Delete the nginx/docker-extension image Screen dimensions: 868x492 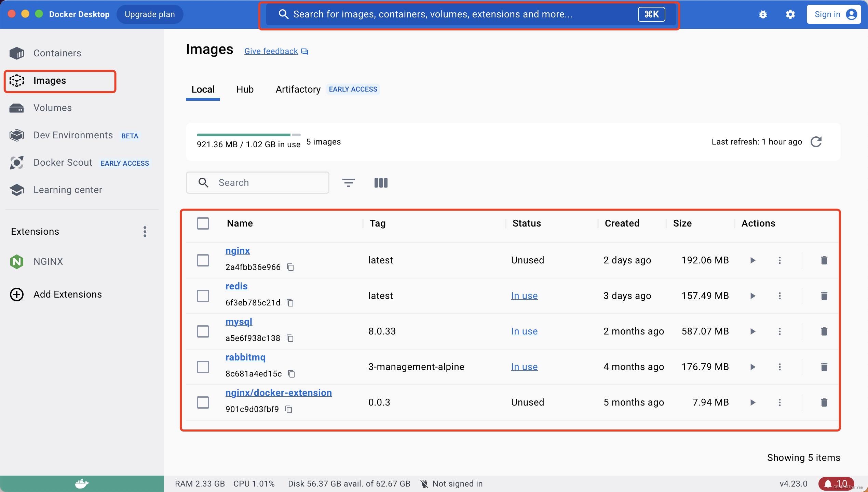tap(824, 402)
